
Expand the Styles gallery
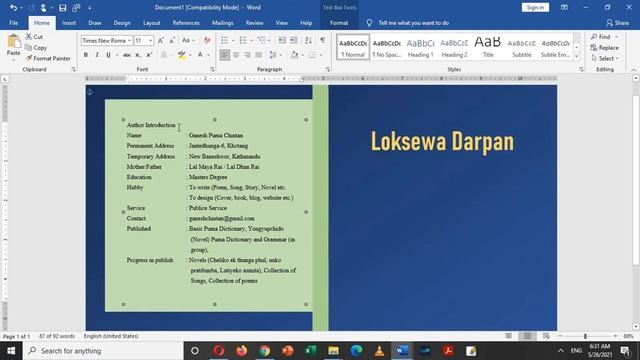577,57
